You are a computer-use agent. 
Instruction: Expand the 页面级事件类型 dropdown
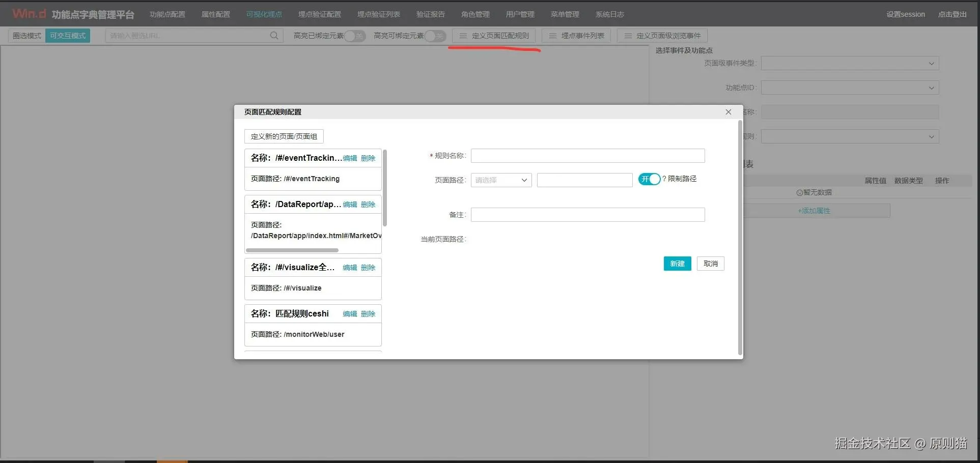coord(850,63)
